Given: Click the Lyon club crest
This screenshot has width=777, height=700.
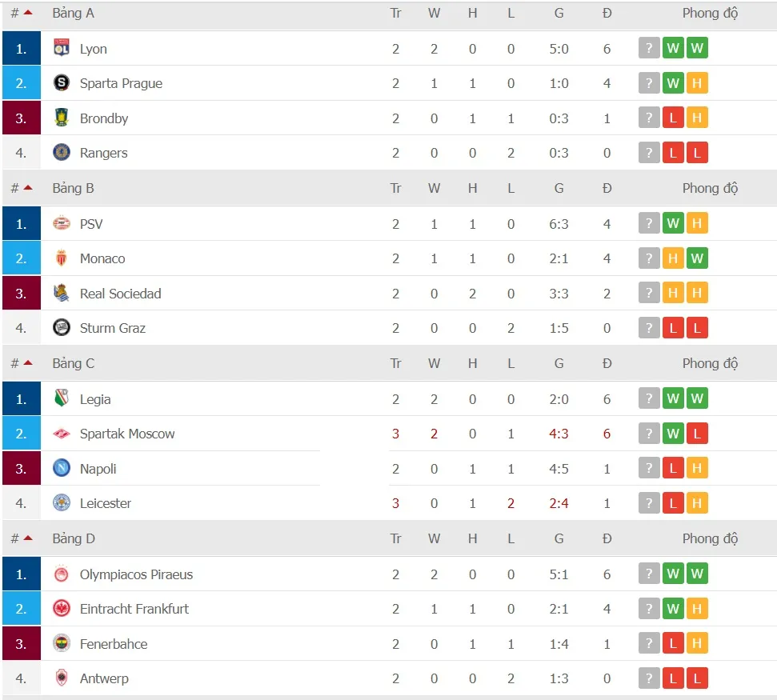Looking at the screenshot, I should click(59, 48).
